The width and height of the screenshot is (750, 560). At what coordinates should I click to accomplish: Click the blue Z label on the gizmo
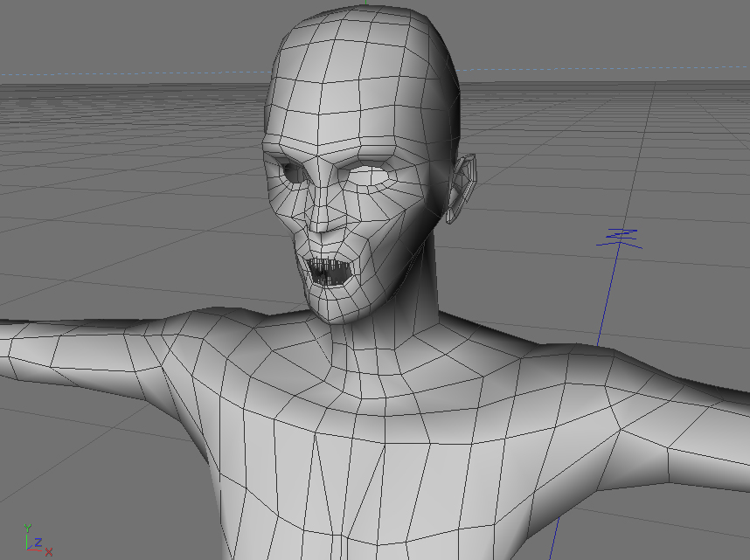(38, 542)
